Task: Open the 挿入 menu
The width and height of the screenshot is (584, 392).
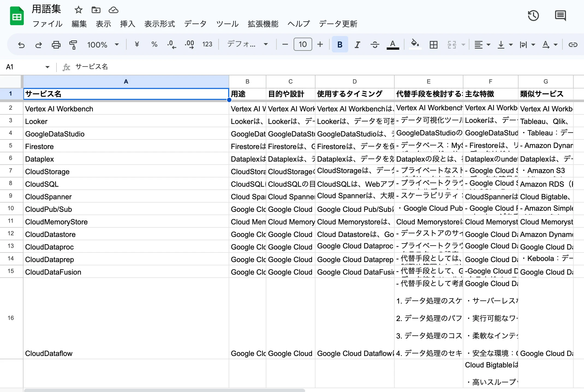Action: point(127,24)
